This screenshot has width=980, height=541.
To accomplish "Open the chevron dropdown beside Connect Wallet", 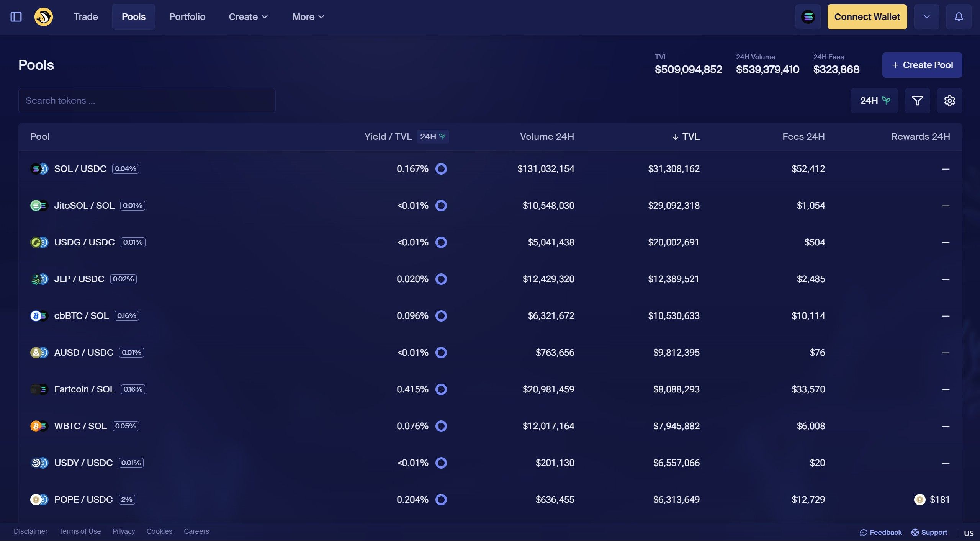I will [926, 17].
